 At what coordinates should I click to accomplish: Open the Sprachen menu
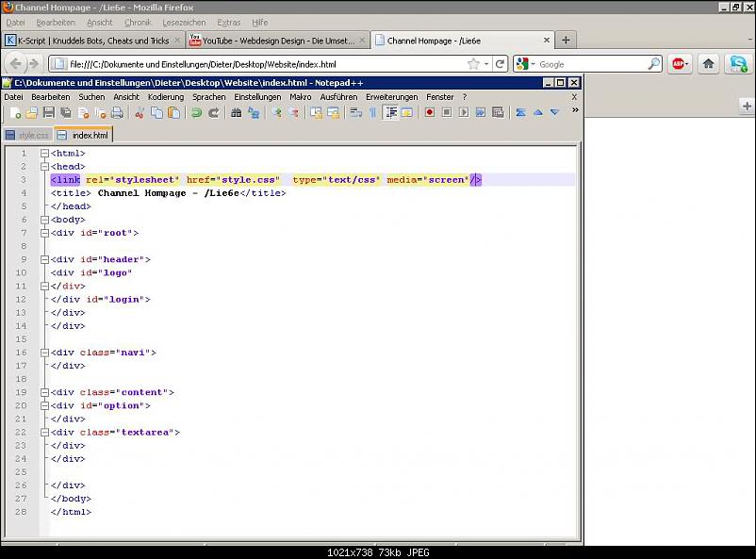(208, 97)
